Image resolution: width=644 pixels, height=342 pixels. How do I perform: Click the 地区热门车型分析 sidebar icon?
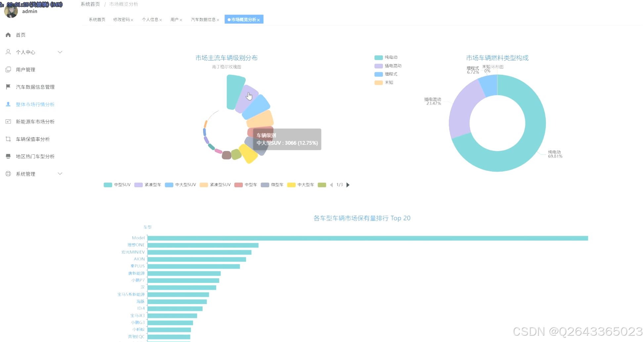tap(8, 156)
